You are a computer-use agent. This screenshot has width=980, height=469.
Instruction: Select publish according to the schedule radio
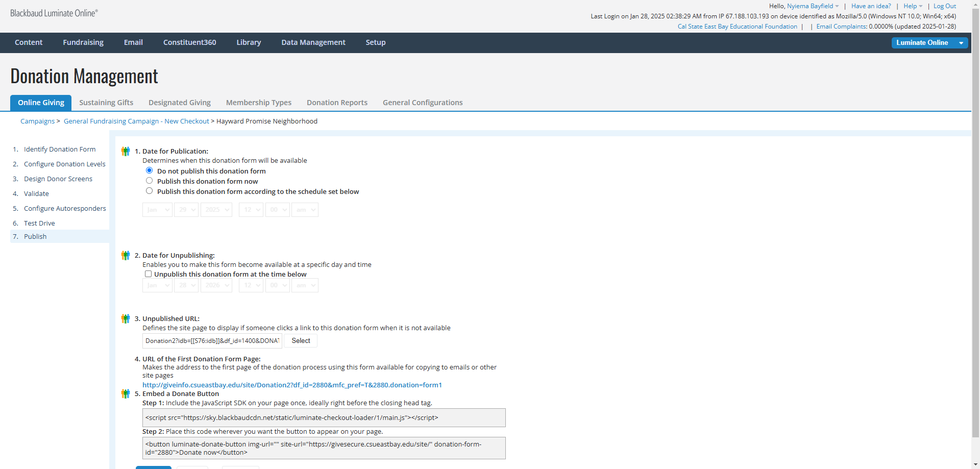149,191
